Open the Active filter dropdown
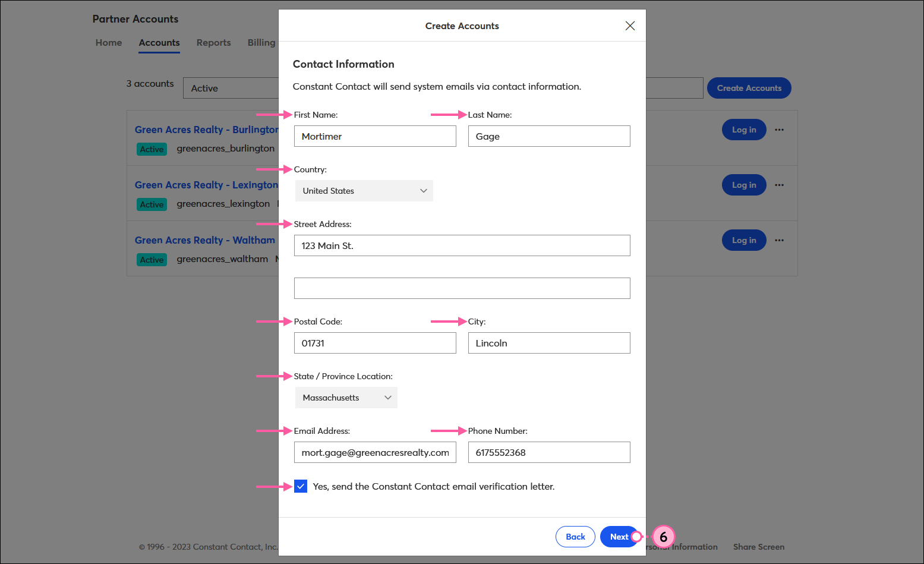This screenshot has width=924, height=564. (x=231, y=88)
